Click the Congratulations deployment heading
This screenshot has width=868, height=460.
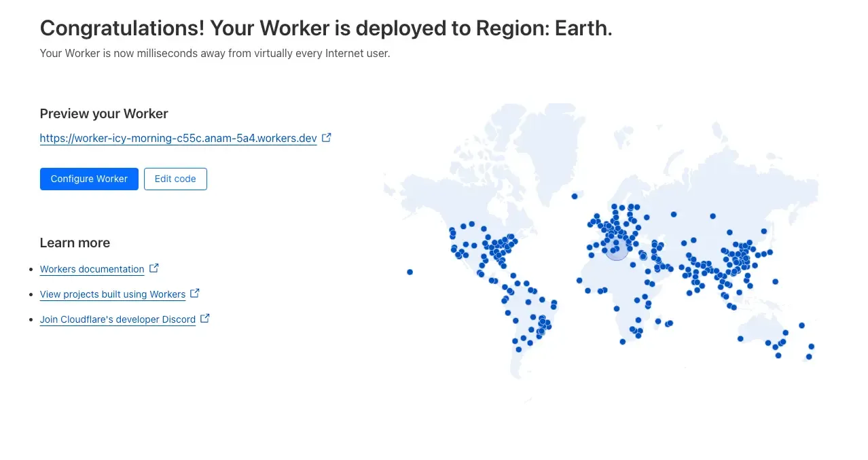tap(326, 29)
